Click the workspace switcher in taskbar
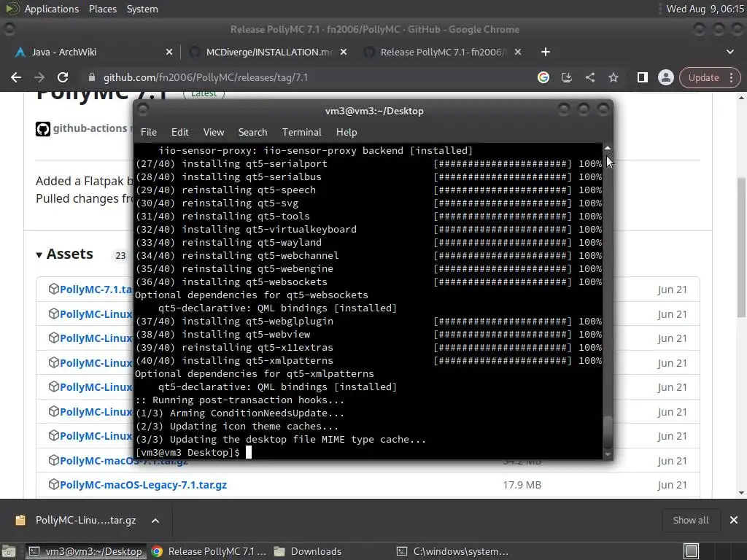The image size is (747, 560). (x=692, y=551)
